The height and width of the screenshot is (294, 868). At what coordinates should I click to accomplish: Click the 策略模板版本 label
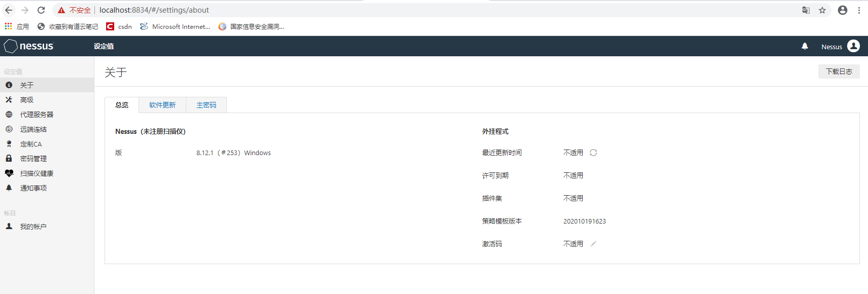click(502, 221)
